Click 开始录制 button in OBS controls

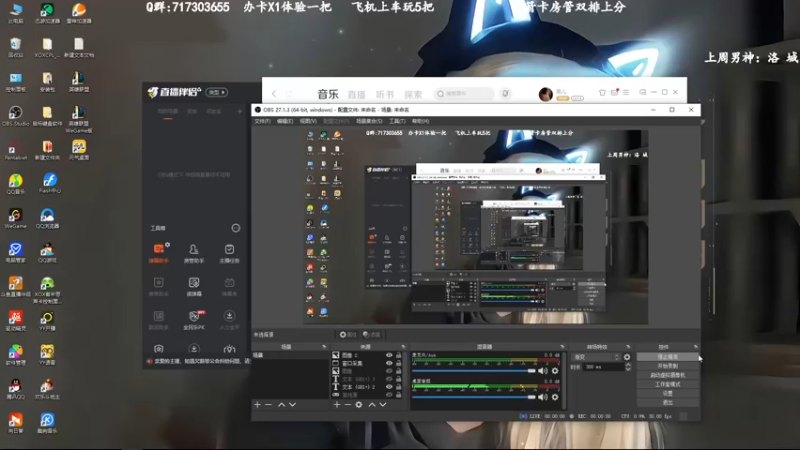click(x=667, y=366)
